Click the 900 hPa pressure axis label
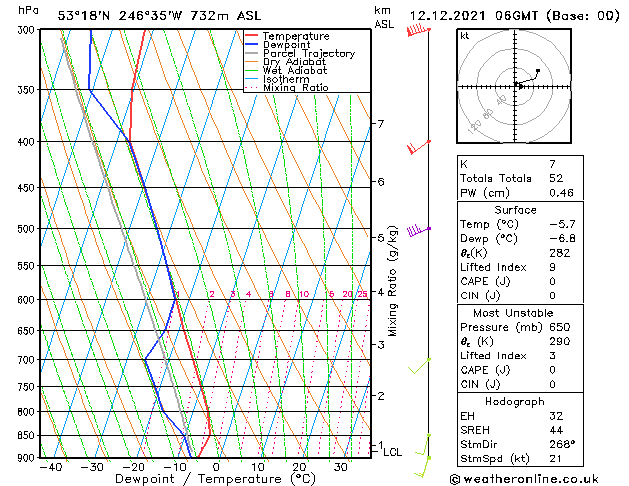Image resolution: width=629 pixels, height=486 pixels. pos(28,458)
